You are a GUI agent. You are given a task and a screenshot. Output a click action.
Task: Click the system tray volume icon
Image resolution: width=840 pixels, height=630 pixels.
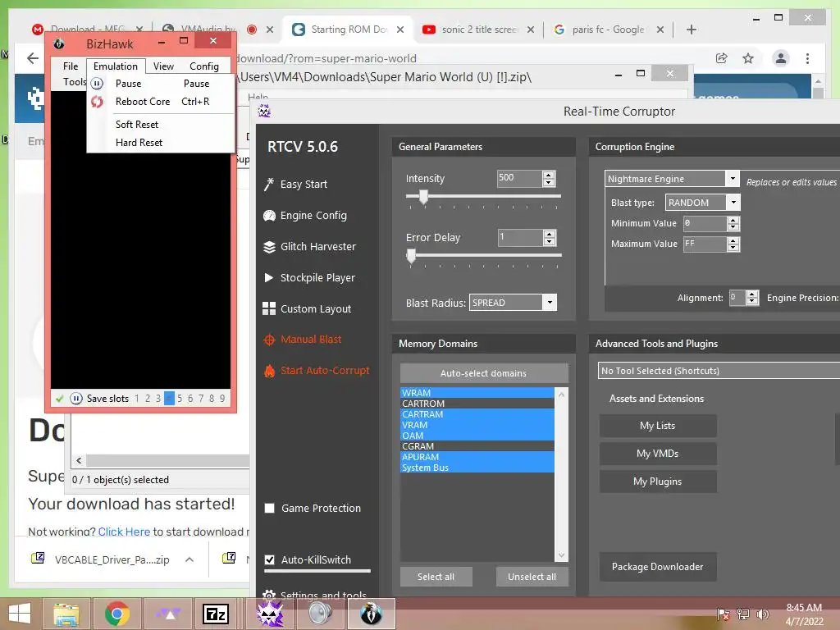763,614
